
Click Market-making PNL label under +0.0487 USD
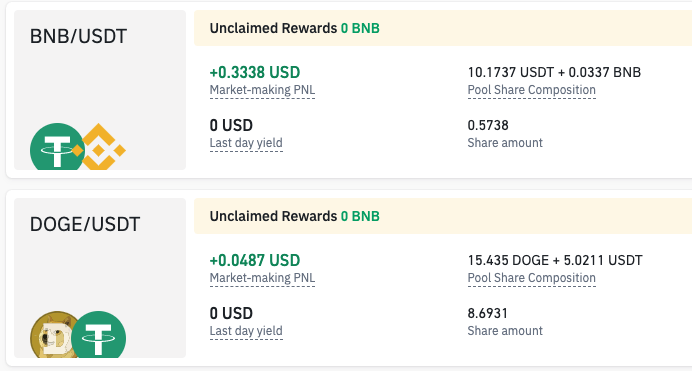tap(262, 278)
